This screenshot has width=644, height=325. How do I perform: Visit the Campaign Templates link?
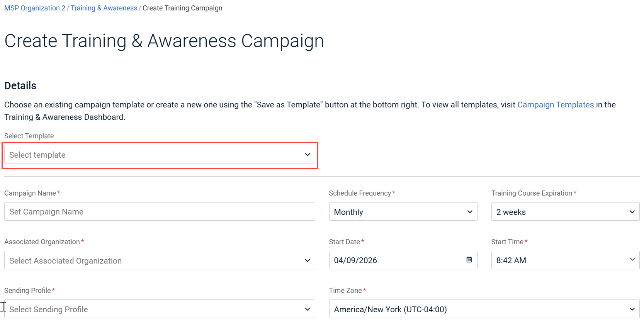pos(555,105)
